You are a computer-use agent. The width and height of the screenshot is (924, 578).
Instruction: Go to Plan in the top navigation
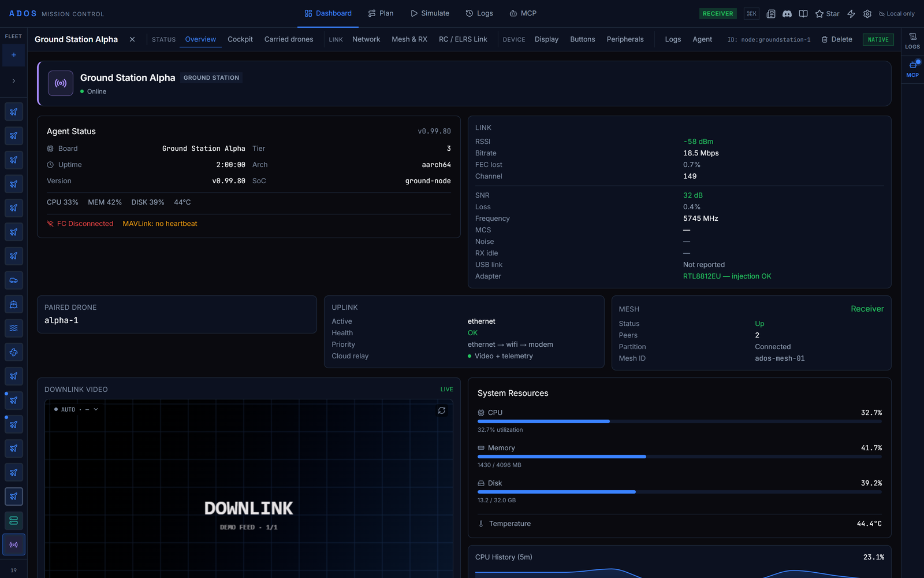tap(381, 13)
